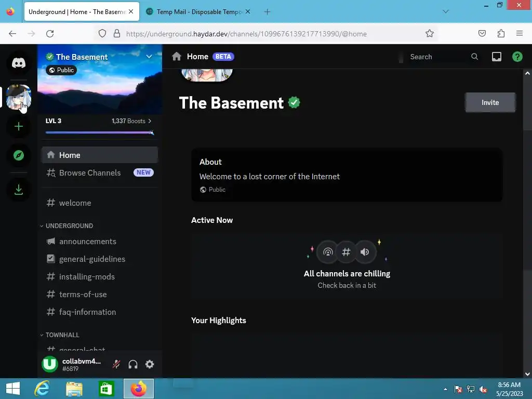Open the announcements channel

[x=99, y=241]
